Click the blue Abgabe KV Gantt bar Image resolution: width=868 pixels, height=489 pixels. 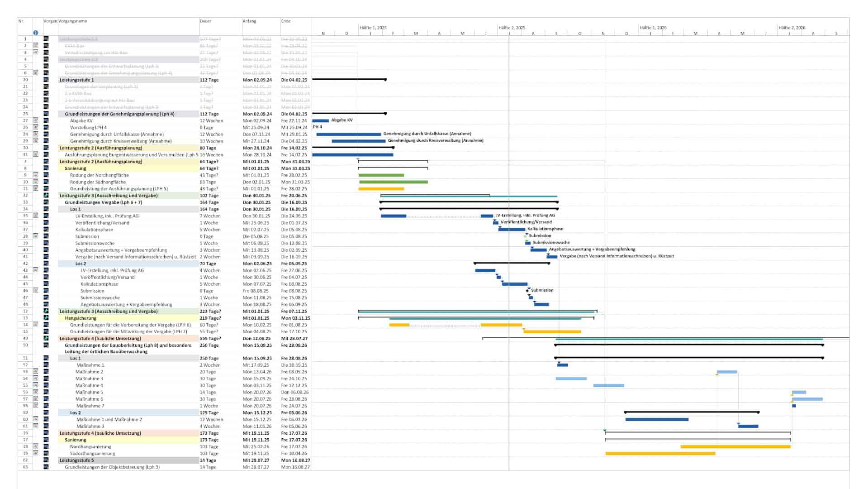point(320,120)
